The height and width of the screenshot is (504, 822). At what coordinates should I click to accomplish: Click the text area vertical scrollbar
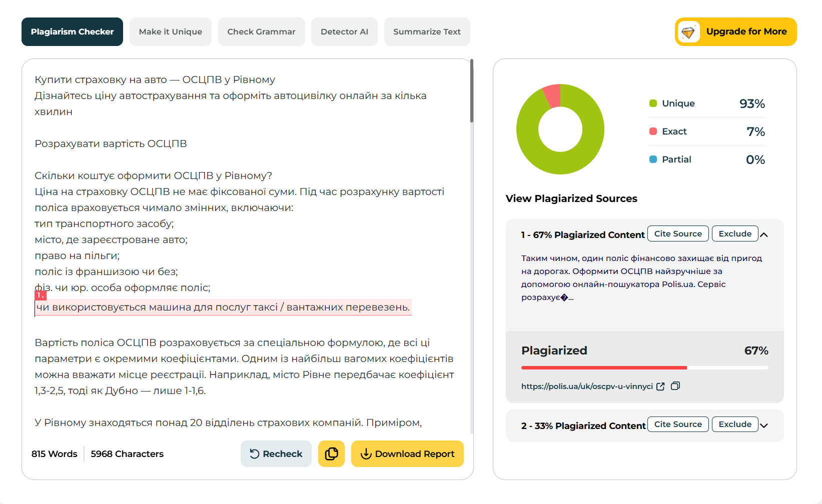(472, 91)
